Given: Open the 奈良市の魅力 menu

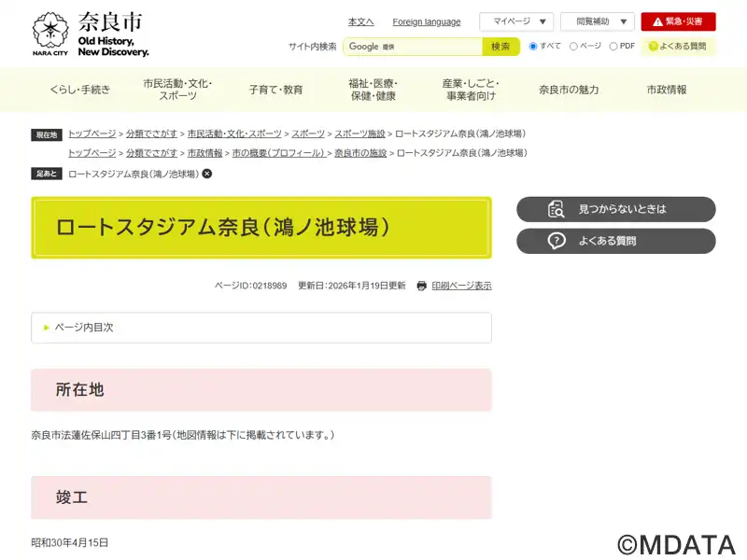Looking at the screenshot, I should [569, 90].
